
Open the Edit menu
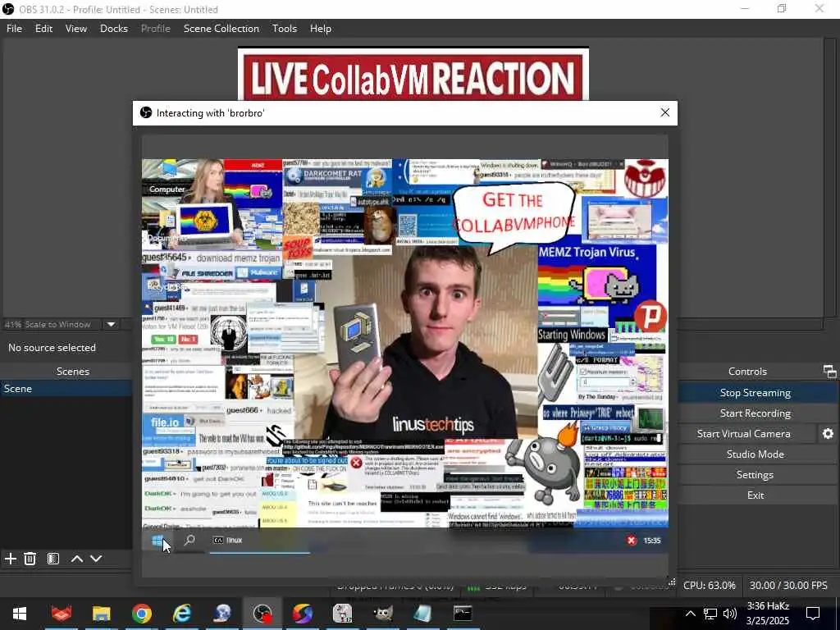click(44, 29)
